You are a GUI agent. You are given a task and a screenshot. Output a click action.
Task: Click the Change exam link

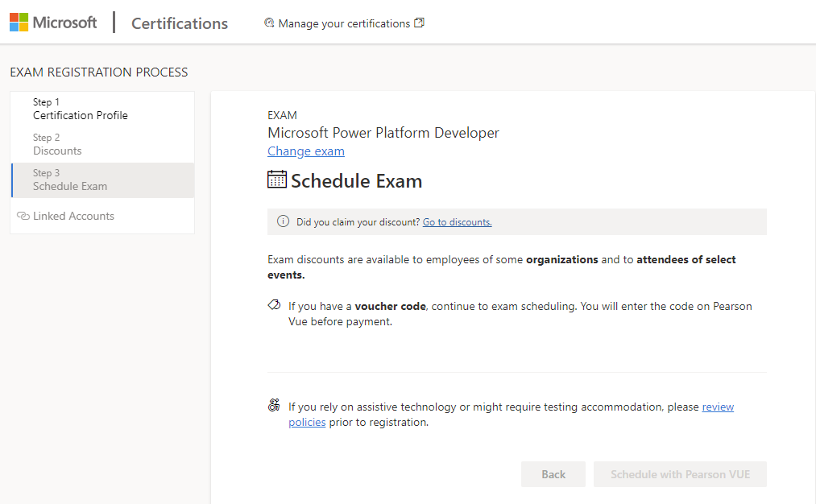point(306,151)
